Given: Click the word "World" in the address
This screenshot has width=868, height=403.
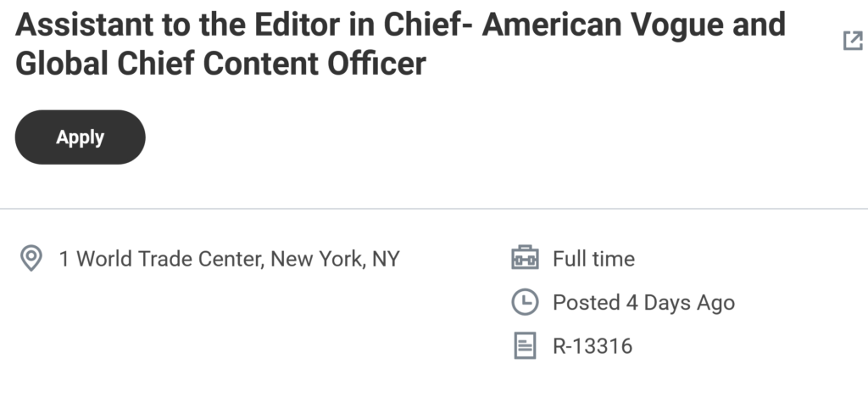Looking at the screenshot, I should coord(110,259).
